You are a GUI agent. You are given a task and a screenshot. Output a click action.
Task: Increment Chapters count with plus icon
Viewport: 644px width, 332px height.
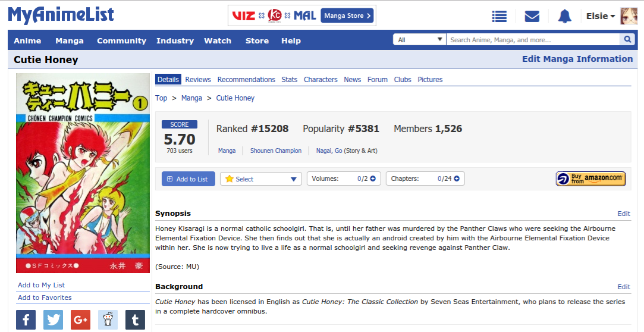457,178
